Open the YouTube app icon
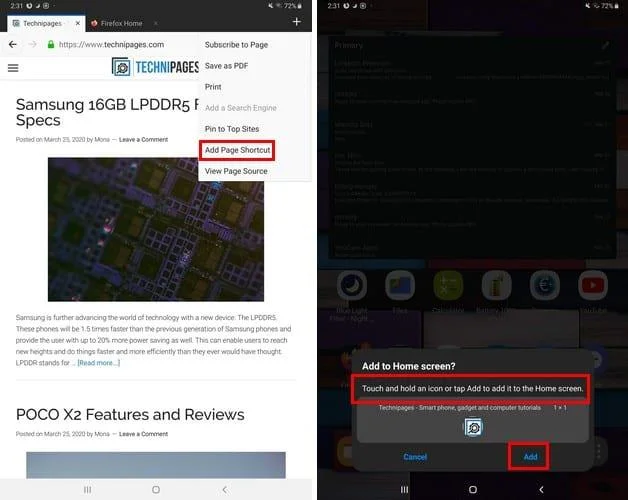The height and width of the screenshot is (500, 628). 593,285
